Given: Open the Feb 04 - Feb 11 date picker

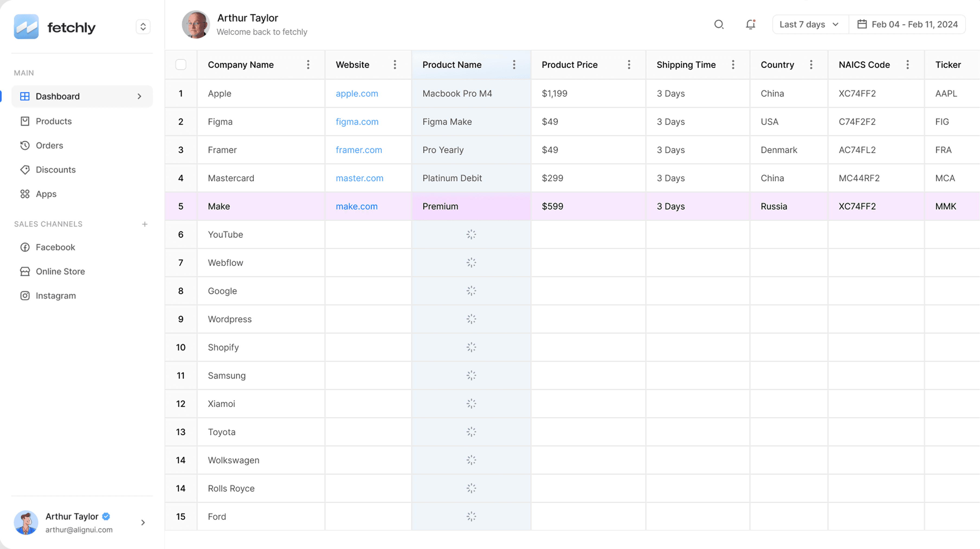Looking at the screenshot, I should click(907, 24).
